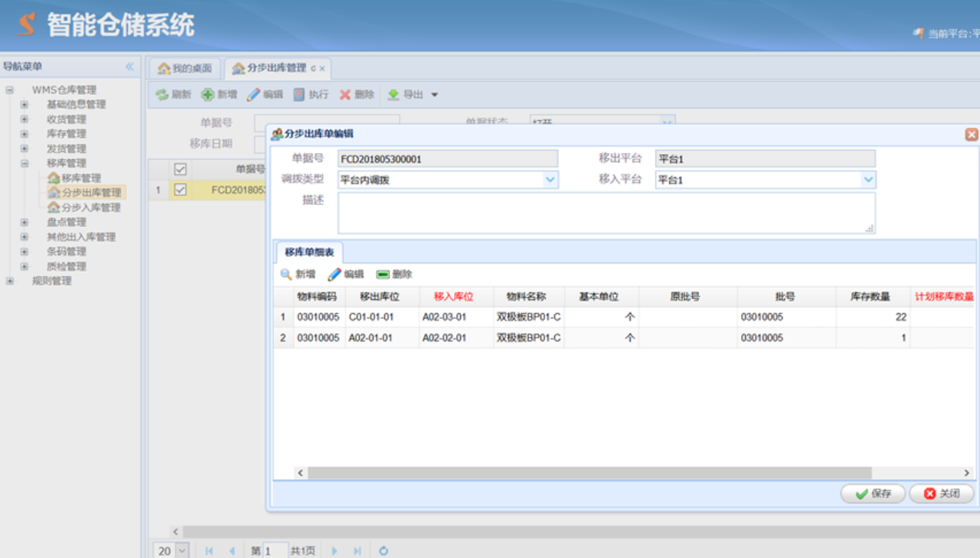Open the 调拨类型 dropdown
980x558 pixels.
point(550,180)
